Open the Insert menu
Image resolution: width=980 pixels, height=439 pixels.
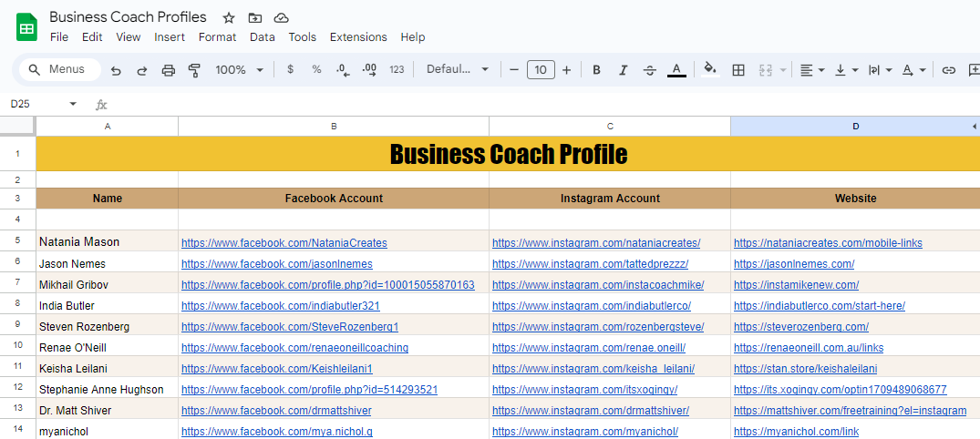(x=170, y=37)
